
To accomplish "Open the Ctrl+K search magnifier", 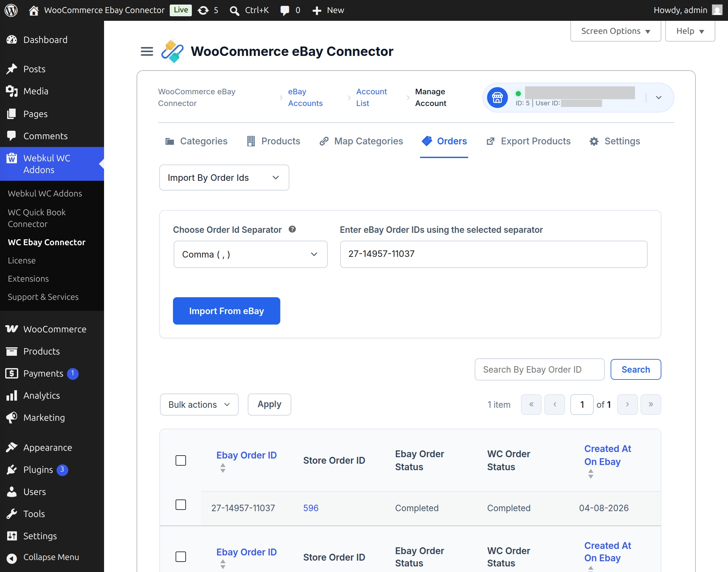I will [x=234, y=10].
